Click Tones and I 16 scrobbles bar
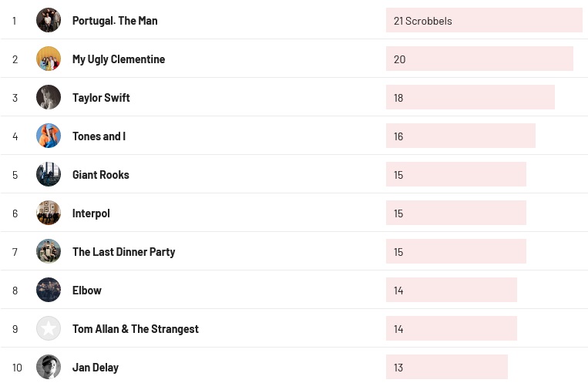 pos(460,136)
